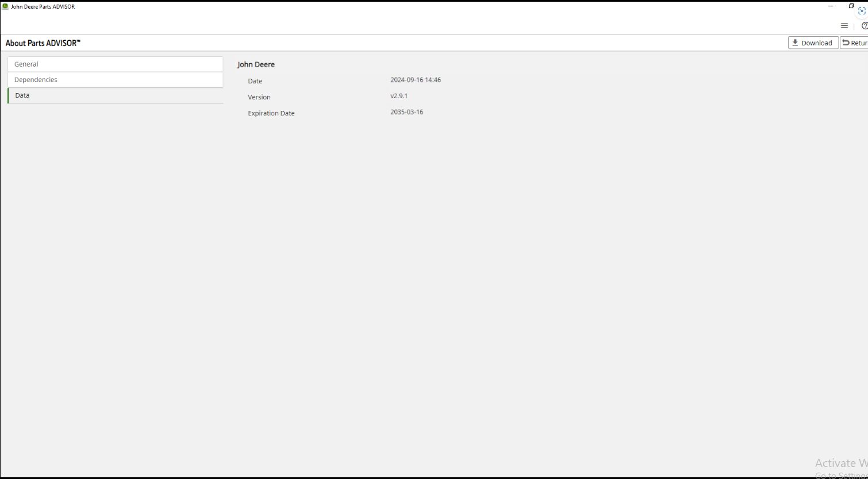Click the help question mark icon
This screenshot has height=479, width=868.
[x=864, y=26]
